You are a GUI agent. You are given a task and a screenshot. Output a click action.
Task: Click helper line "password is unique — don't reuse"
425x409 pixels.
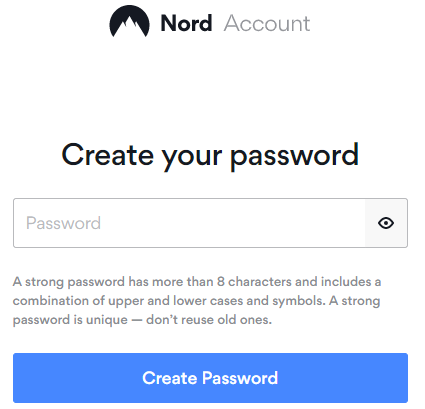[142, 320]
